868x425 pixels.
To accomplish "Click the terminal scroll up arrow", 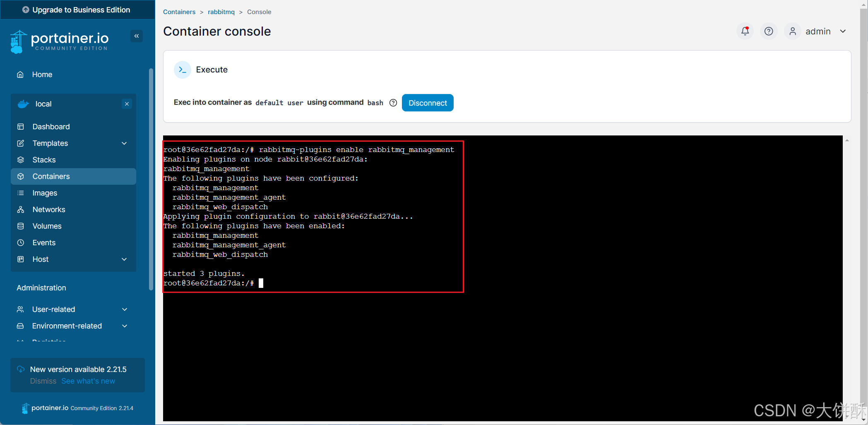I will click(847, 140).
